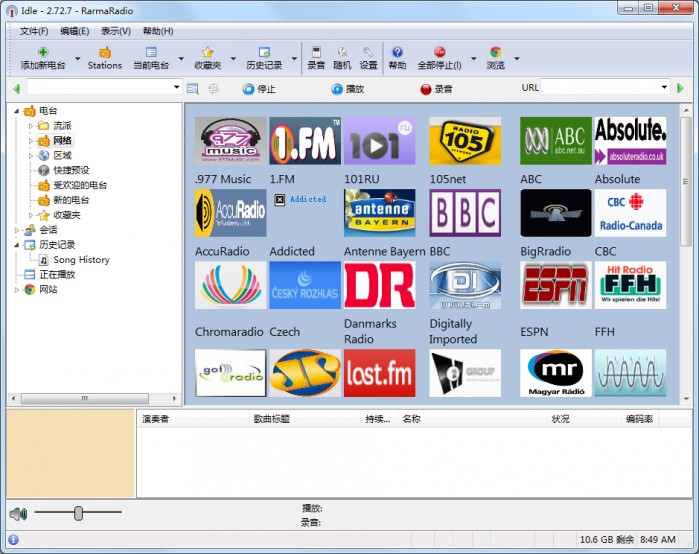Click the tree panel horizontal scrollbar
Screen dimensions: 699x554
(x=85, y=398)
